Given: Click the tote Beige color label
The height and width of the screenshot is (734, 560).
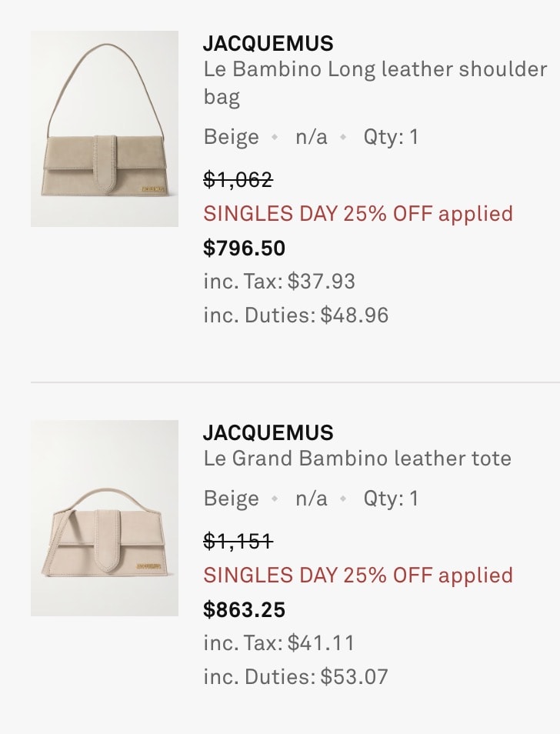Looking at the screenshot, I should 231,499.
